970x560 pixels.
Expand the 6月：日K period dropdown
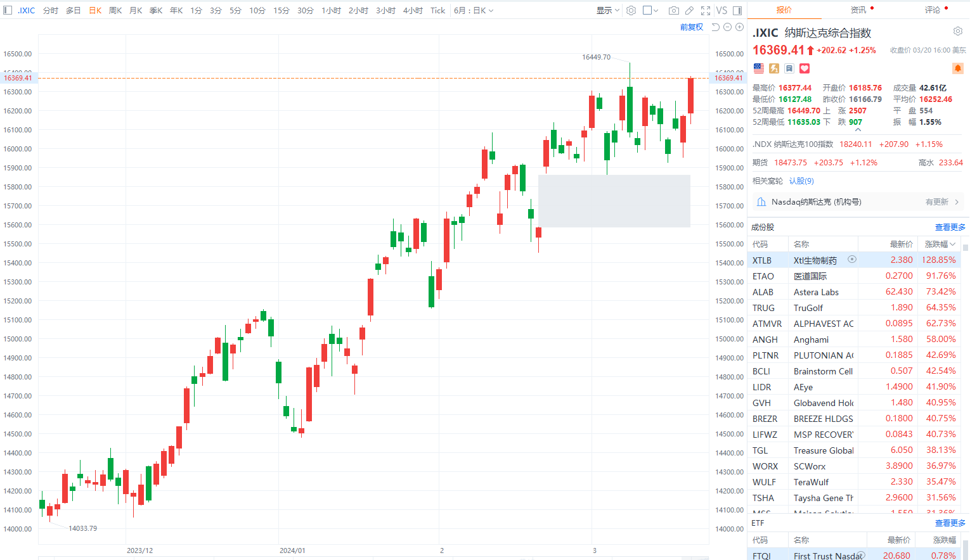click(x=473, y=11)
